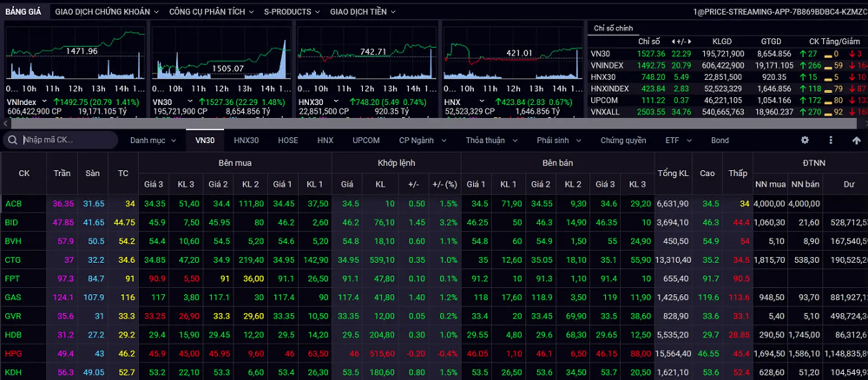Select the Chỉ số chính tab
Image resolution: width=868 pixels, height=380 pixels.
(x=613, y=28)
